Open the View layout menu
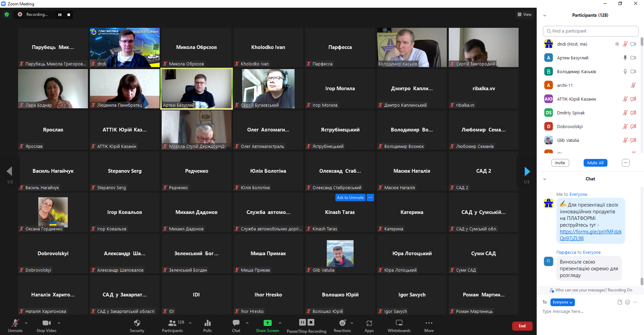 525,14
